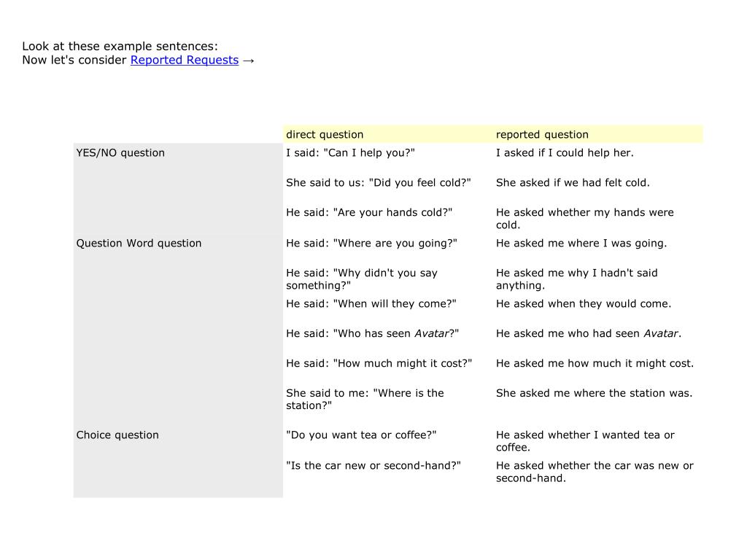Click "He asked me how much it might cost."
Image resolution: width=747 pixels, height=560 pixels.
595,364
